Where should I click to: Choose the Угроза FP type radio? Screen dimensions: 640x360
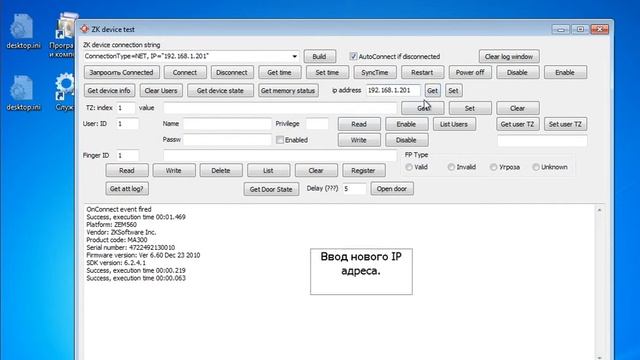click(x=493, y=167)
